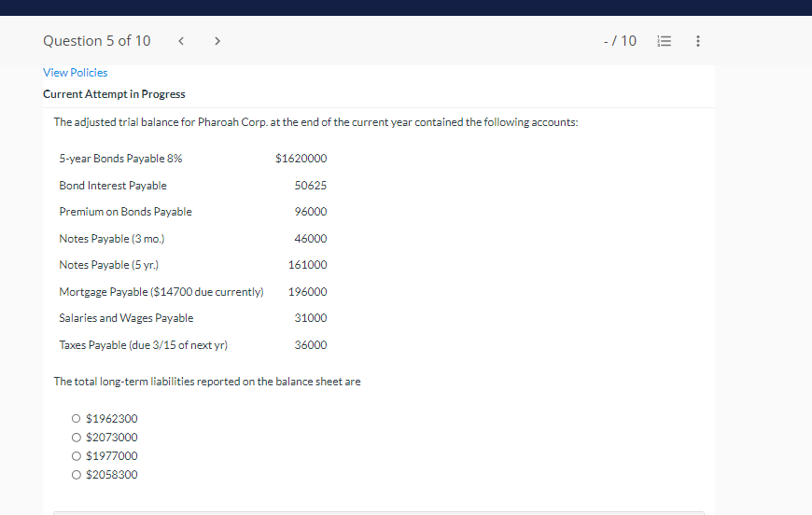Select the $1962300 answer option
Screen dimensions: 812x515
77,418
